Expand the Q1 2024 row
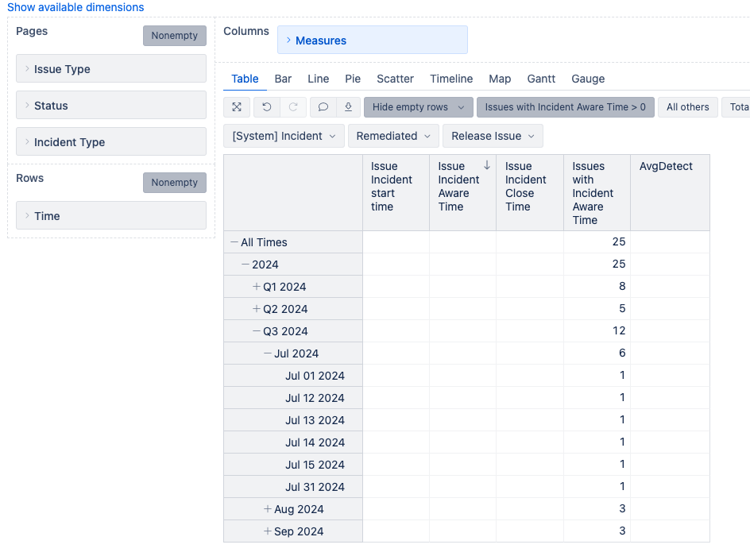Viewport: 750px width, 560px height. click(x=257, y=287)
